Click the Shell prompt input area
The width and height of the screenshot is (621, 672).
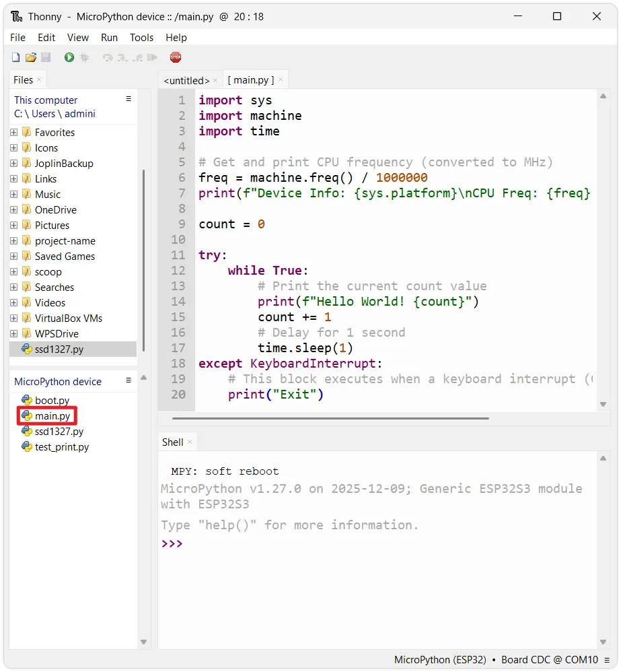pyautogui.click(x=377, y=543)
